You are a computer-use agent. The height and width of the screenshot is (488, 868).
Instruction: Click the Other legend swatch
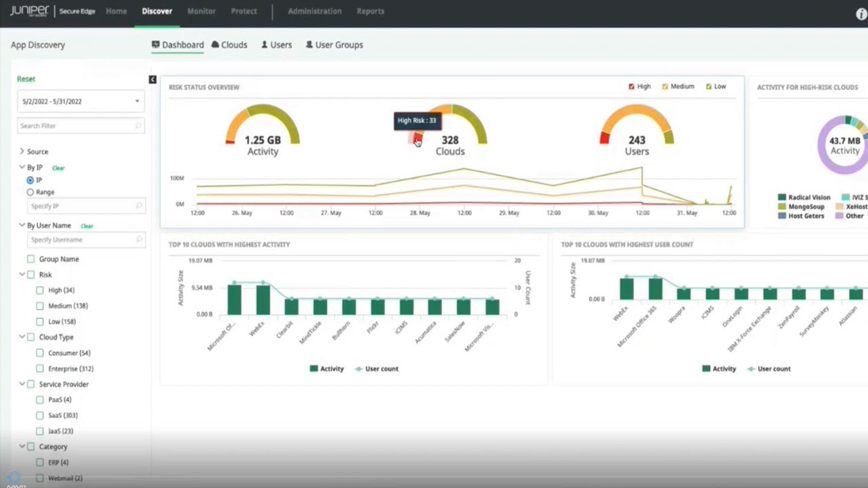(838, 216)
